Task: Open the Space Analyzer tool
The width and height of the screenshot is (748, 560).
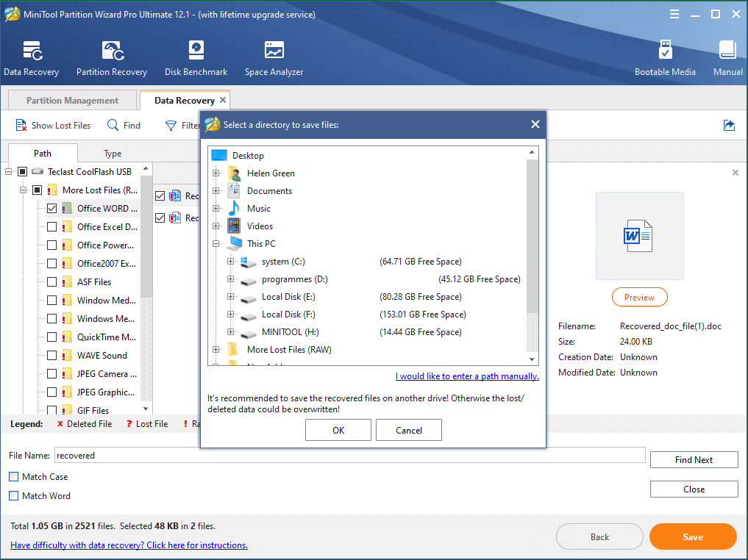Action: [x=274, y=50]
